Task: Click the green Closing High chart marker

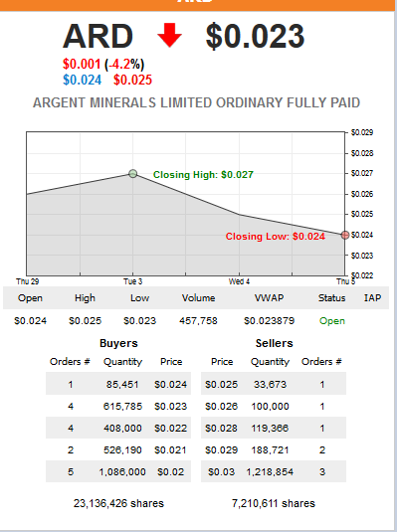Action: (132, 174)
